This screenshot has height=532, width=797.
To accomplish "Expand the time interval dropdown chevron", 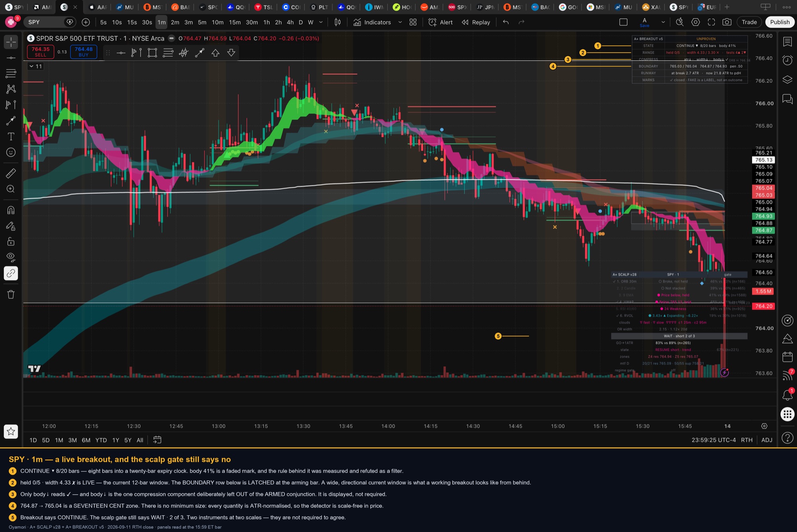I will pyautogui.click(x=321, y=22).
